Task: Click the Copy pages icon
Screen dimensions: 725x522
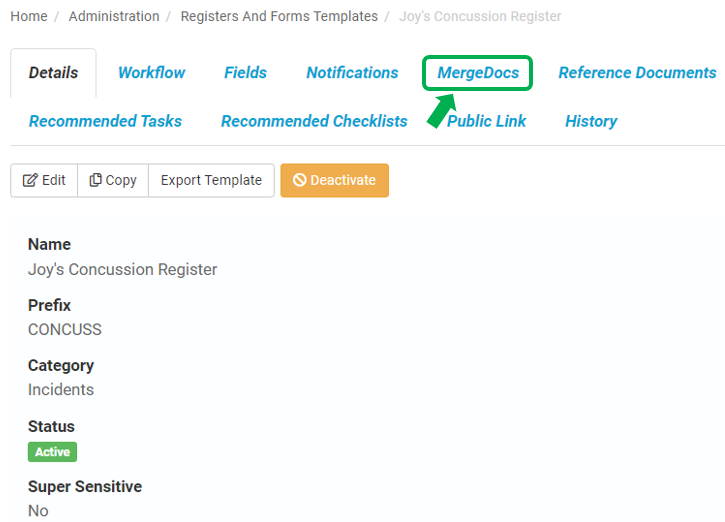Action: [95, 180]
